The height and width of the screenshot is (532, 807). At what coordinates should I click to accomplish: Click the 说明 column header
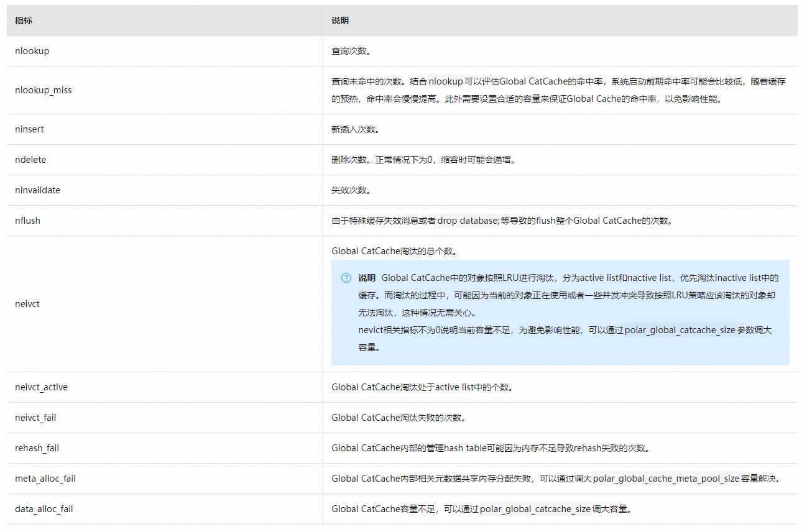pyautogui.click(x=340, y=21)
